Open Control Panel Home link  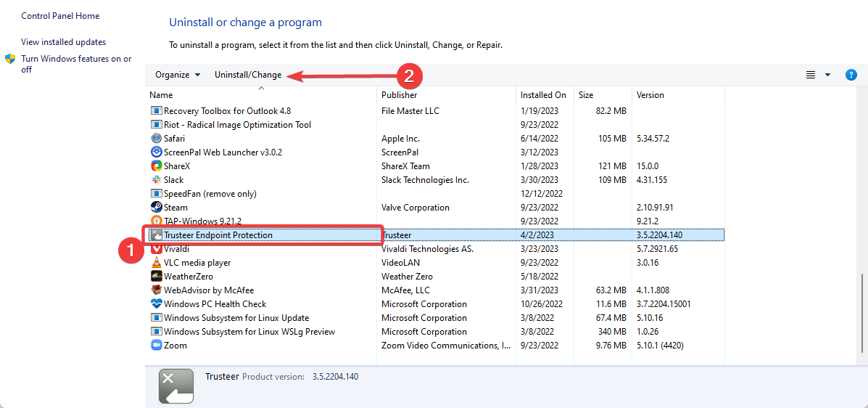coord(60,16)
